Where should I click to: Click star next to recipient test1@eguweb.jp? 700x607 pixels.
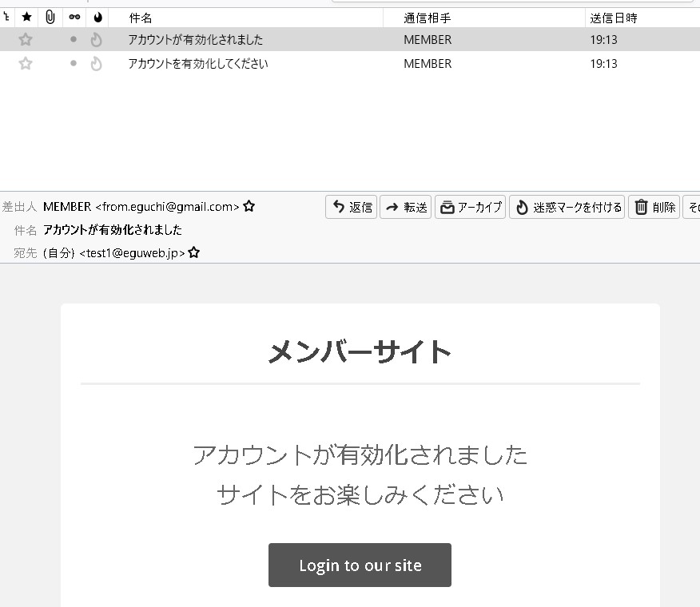click(x=193, y=252)
